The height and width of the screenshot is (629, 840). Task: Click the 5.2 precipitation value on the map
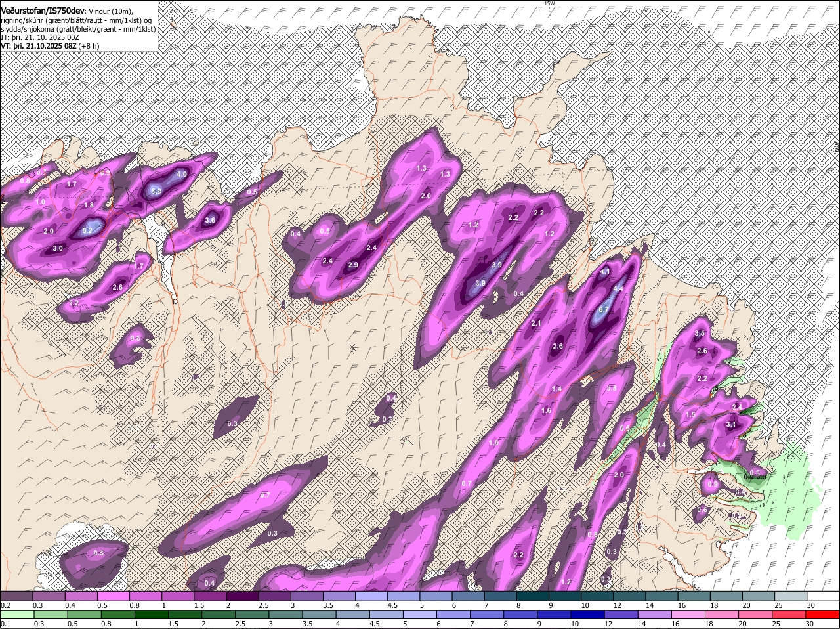point(87,231)
